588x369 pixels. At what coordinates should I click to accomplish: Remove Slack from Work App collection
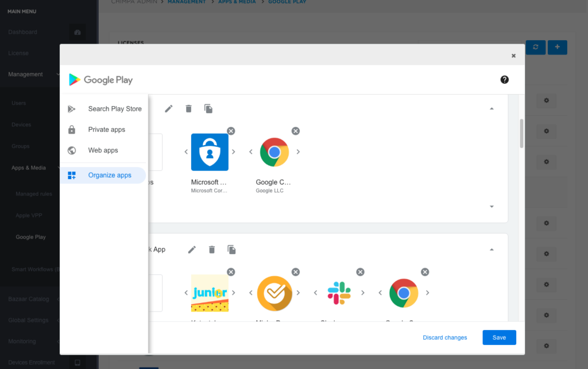pos(361,272)
